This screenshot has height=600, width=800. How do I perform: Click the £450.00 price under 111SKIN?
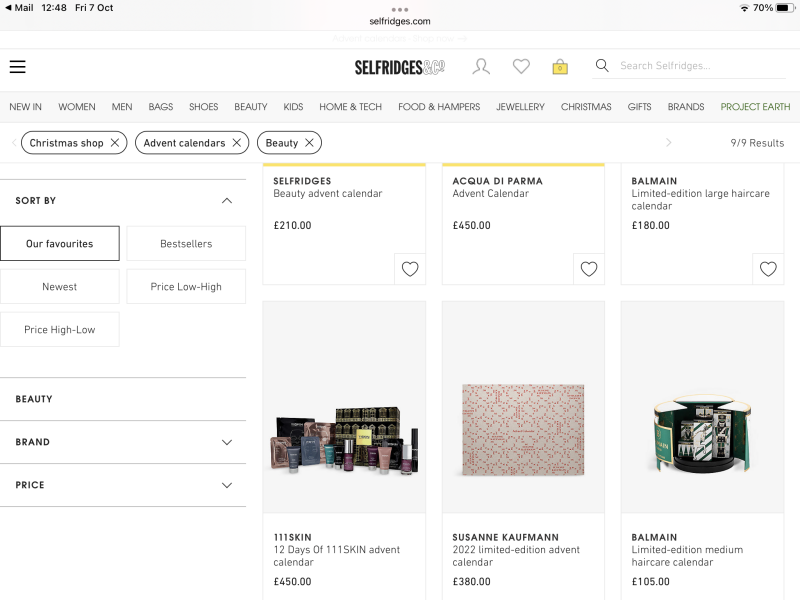(292, 582)
